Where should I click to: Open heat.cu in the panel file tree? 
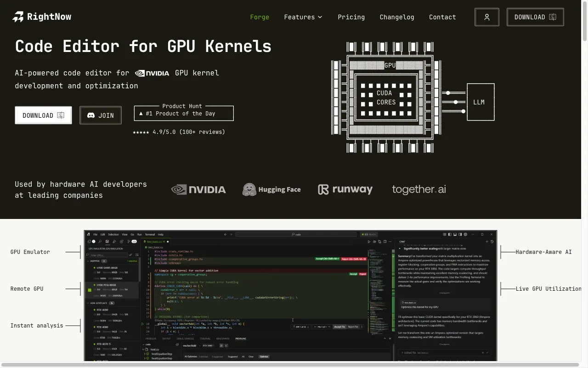(x=154, y=350)
